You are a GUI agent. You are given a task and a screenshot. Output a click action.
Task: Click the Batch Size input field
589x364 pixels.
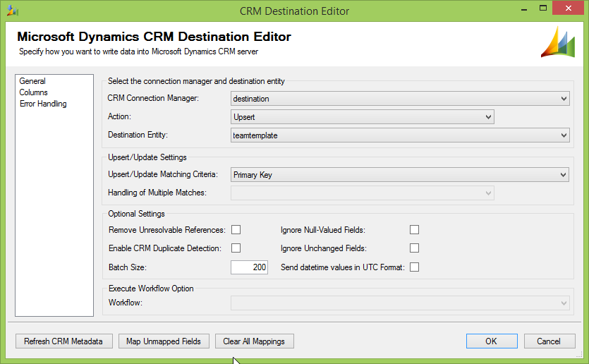(x=249, y=267)
